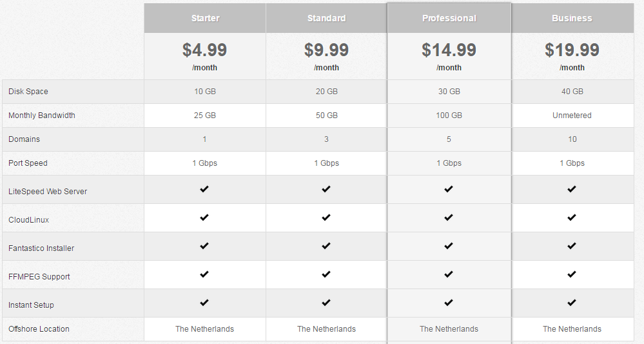
Task: Click the Disk Space row label
Action: coord(28,92)
